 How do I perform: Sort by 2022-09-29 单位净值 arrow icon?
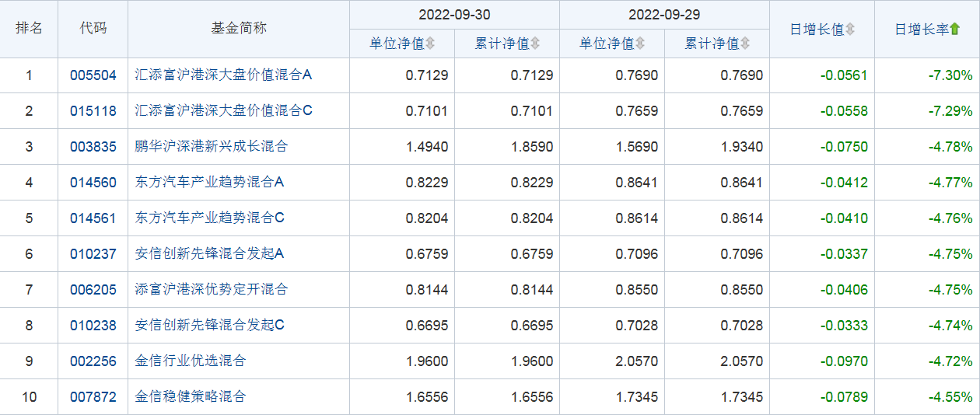point(640,44)
